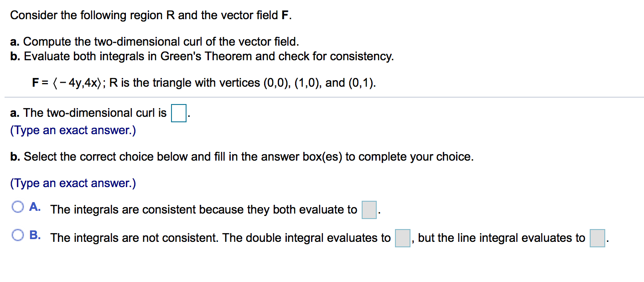
Task: Click 'The integrals are not consistent' text
Action: pos(135,238)
